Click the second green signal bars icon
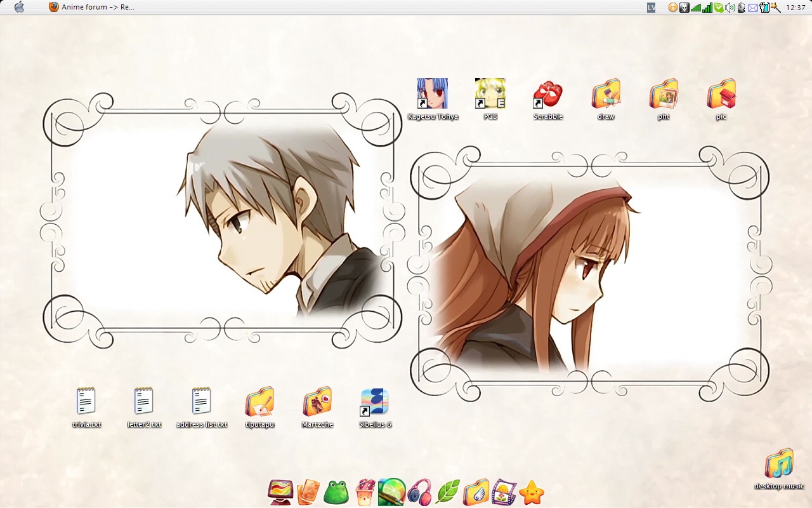Screen dimensions: 812x508 (707, 8)
